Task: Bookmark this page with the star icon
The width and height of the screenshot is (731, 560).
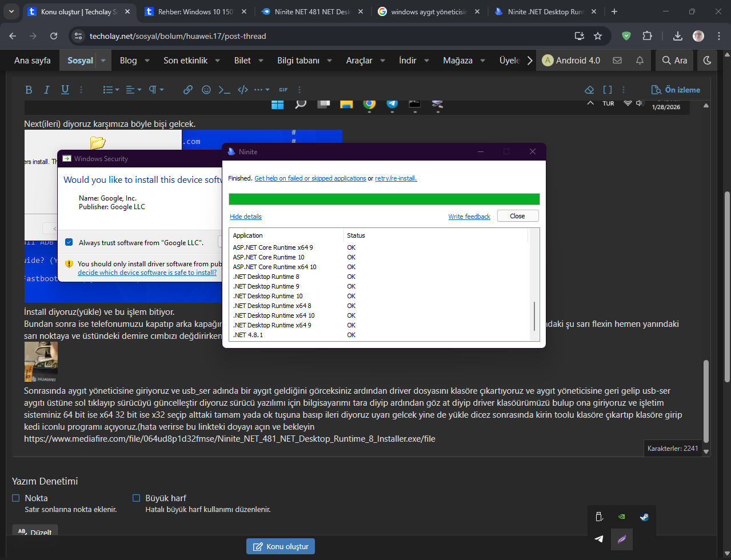Action: click(598, 36)
